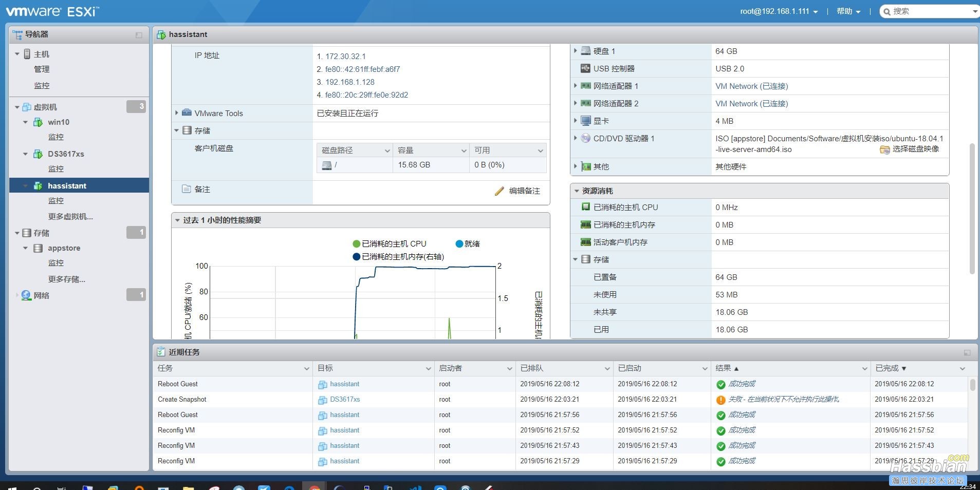Open DS3617xs target link in Create Snapshot task
This screenshot has height=490, width=980.
(345, 400)
